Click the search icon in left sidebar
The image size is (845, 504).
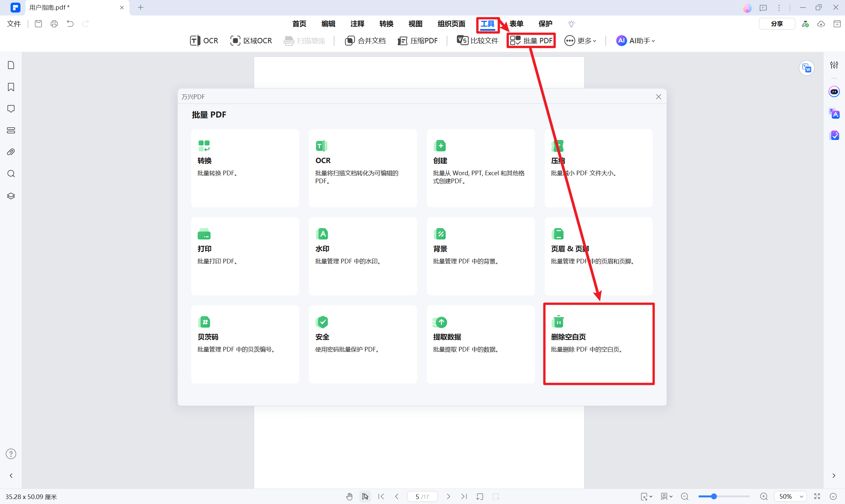(11, 174)
